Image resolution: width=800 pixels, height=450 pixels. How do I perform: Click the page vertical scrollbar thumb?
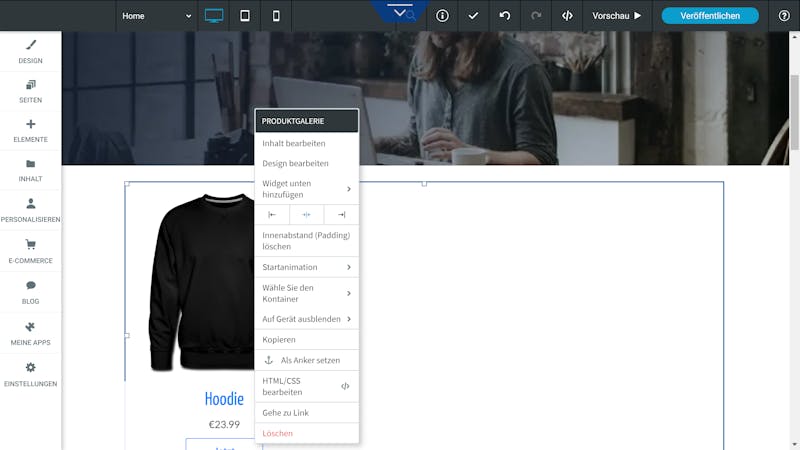coord(794,112)
